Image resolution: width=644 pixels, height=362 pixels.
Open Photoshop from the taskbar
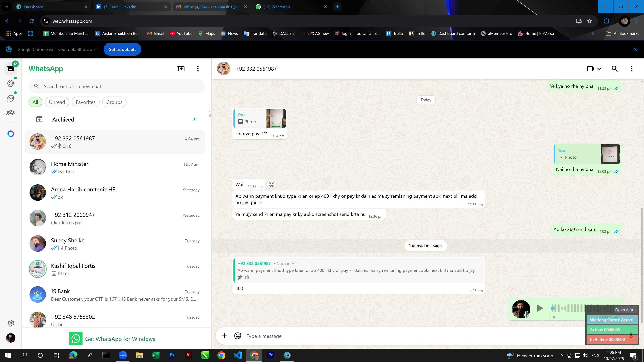[172, 355]
